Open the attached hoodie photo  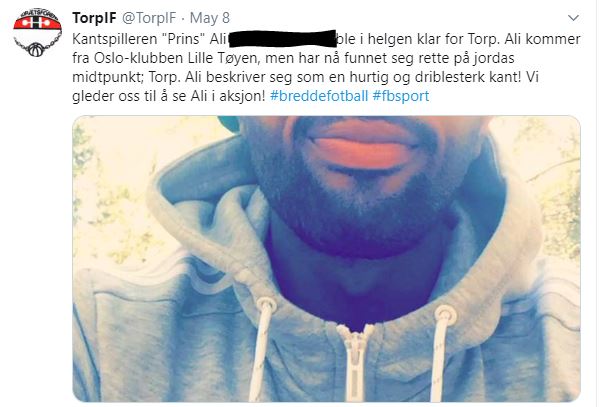pos(326,259)
